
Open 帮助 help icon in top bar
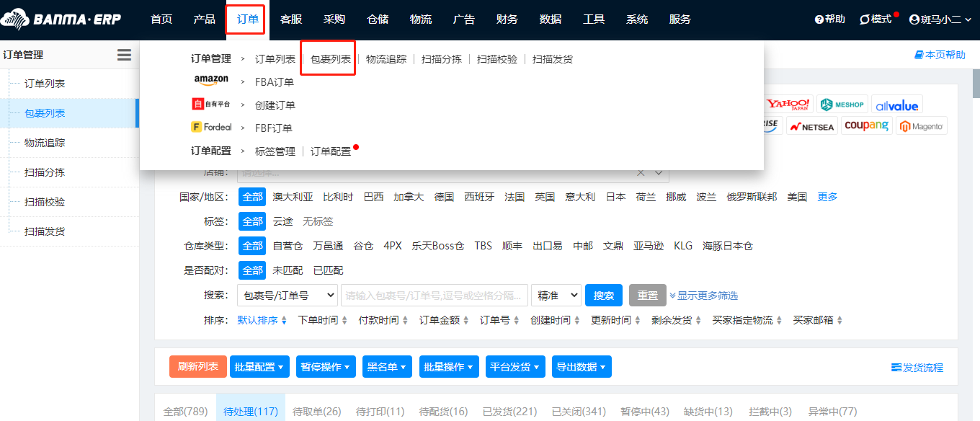(x=829, y=19)
